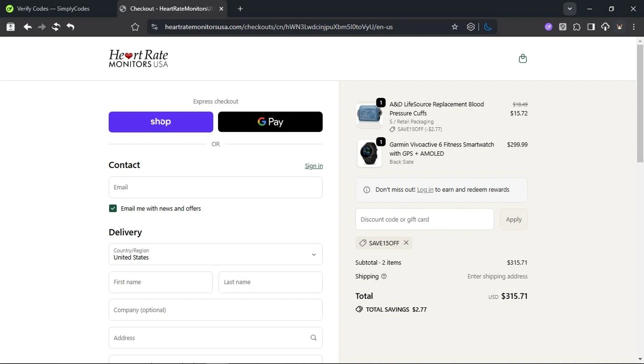Focus the Email input field
This screenshot has height=364, width=644.
[216, 187]
